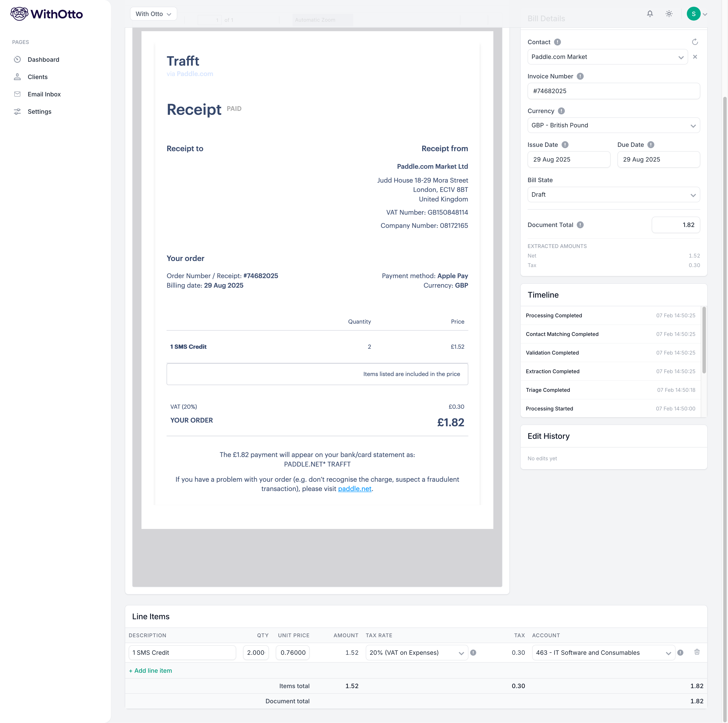
Task: Click the account info icon
Action: [680, 653]
